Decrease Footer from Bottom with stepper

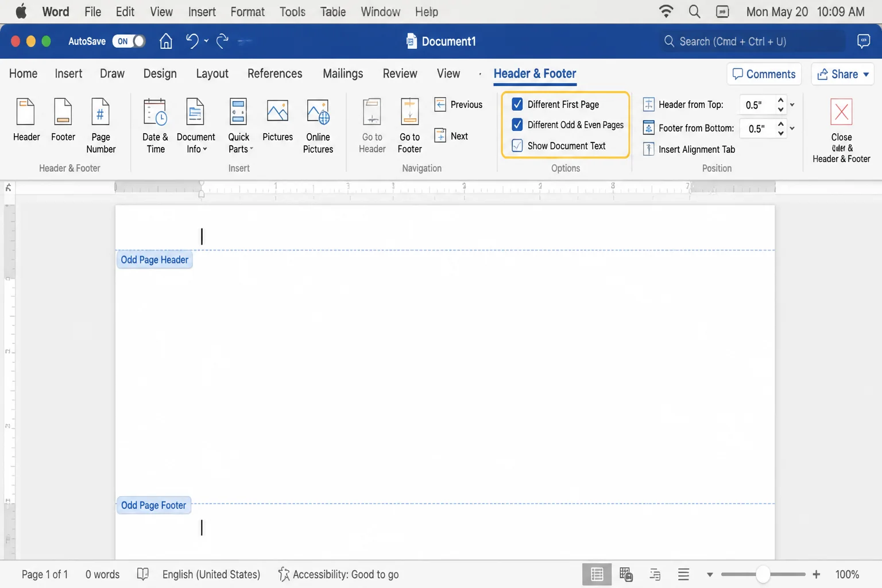coord(781,133)
